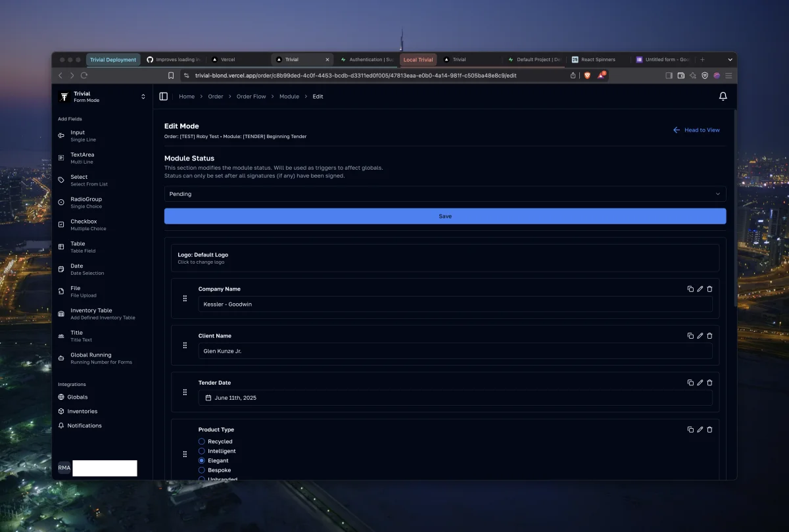Delete the Tender Date field
This screenshot has height=532, width=789.
[709, 382]
